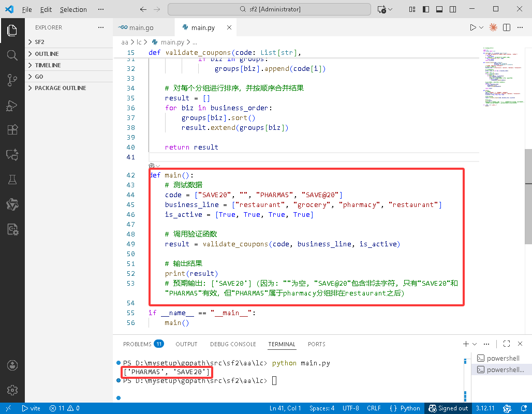Viewport: 532px width, 414px height.
Task: Switch to PROBLEMS panel tab
Action: point(143,344)
